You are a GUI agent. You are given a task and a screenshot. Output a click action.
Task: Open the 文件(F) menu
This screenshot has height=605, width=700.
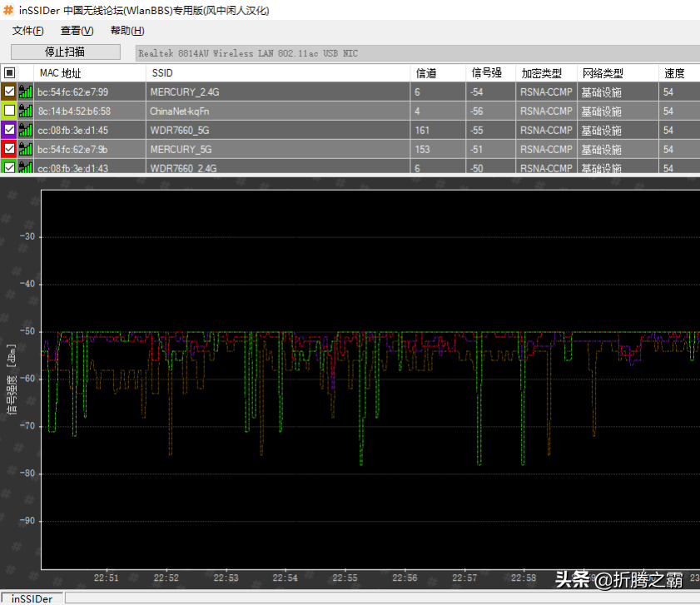point(28,31)
